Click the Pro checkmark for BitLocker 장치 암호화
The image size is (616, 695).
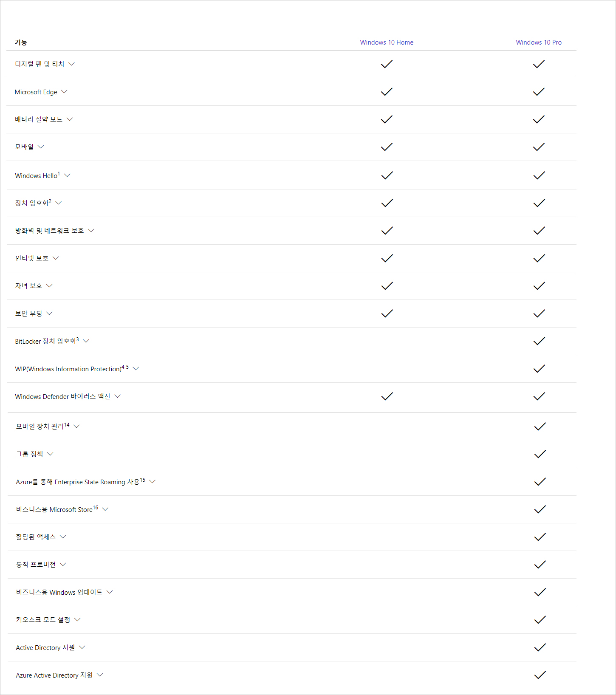[x=539, y=341]
